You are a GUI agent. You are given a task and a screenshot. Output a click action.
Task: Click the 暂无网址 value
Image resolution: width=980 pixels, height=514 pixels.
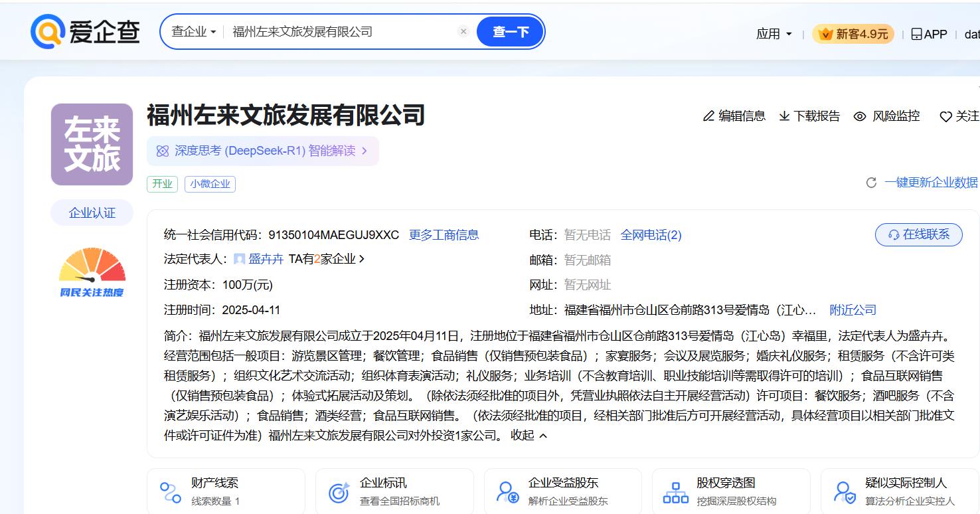point(588,285)
